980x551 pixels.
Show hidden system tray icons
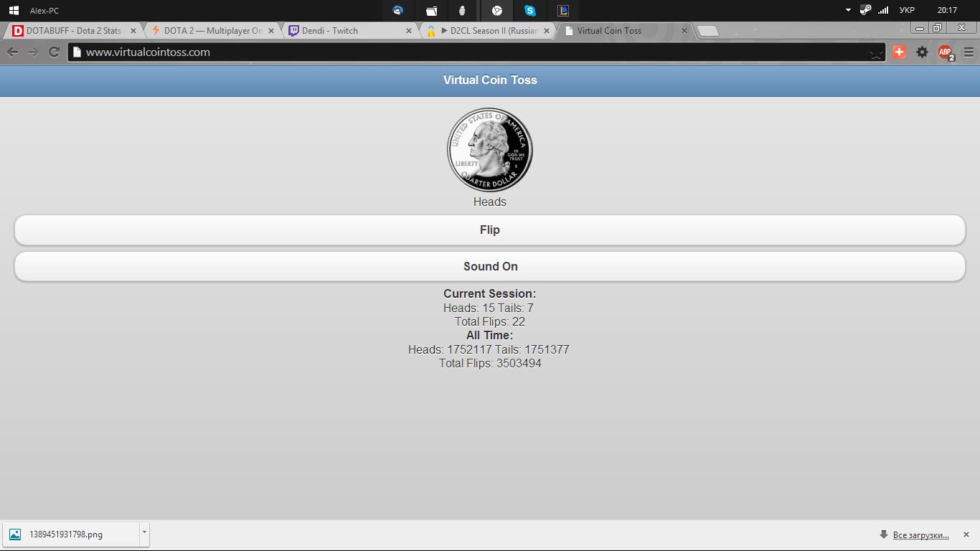click(x=848, y=10)
